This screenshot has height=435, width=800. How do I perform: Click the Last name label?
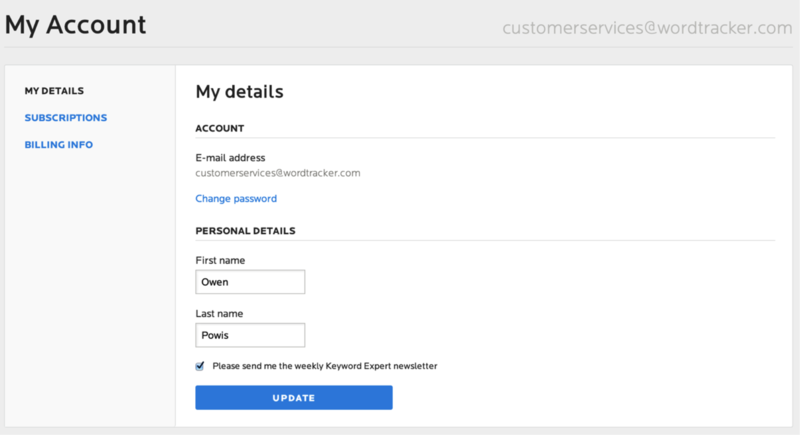click(219, 314)
